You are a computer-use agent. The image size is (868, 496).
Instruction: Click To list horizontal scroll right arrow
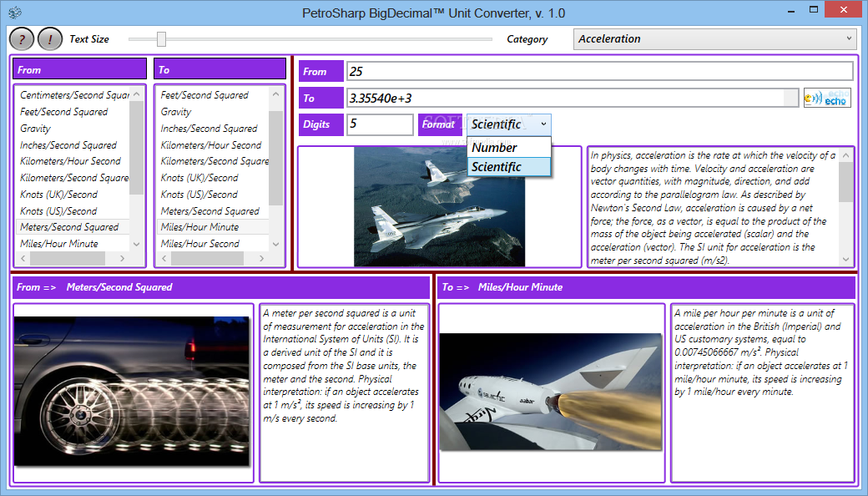coord(262,258)
